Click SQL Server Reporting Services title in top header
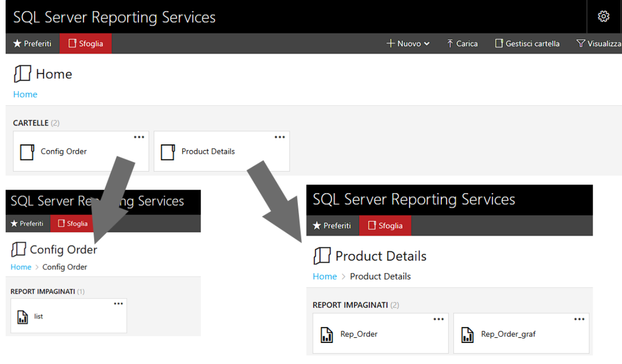This screenshot has width=622, height=364. click(114, 17)
